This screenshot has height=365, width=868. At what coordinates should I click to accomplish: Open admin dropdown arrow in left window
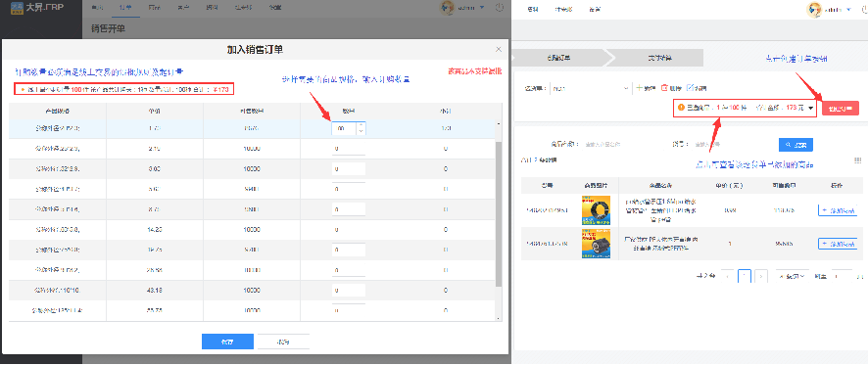point(482,8)
